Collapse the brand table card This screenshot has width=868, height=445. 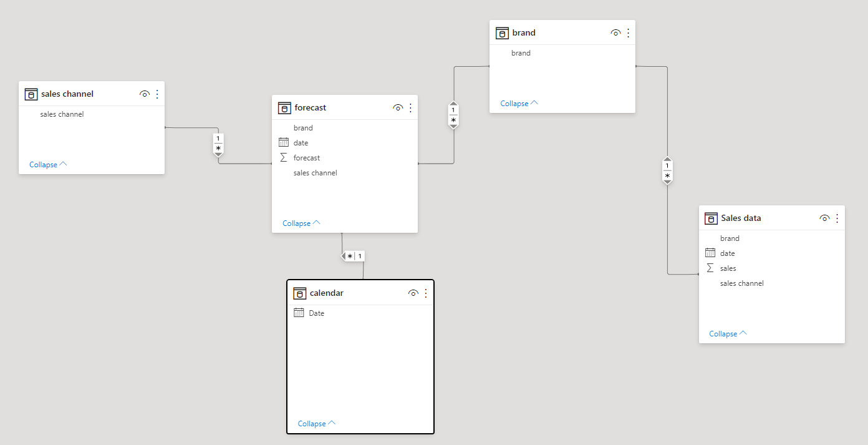[x=519, y=104]
